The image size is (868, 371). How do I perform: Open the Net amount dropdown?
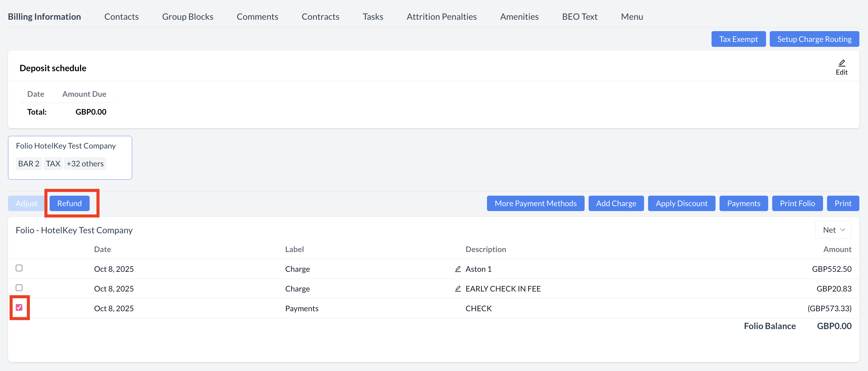pos(833,230)
